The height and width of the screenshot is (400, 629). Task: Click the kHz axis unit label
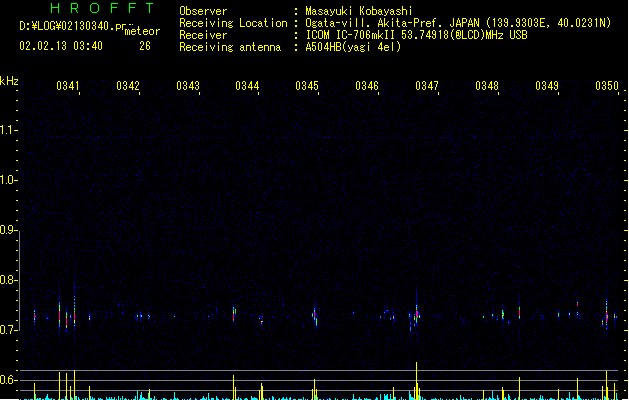(9, 81)
